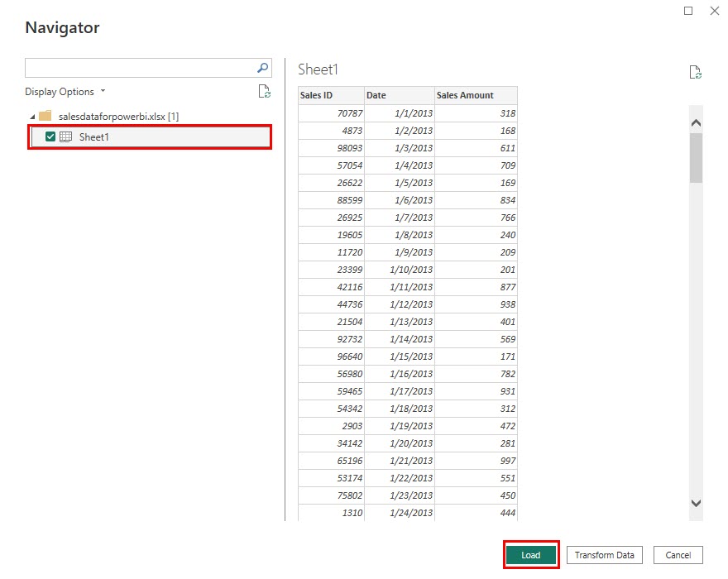Image resolution: width=728 pixels, height=579 pixels.
Task: Click the Sales ID cell 53174
Action: click(x=331, y=478)
